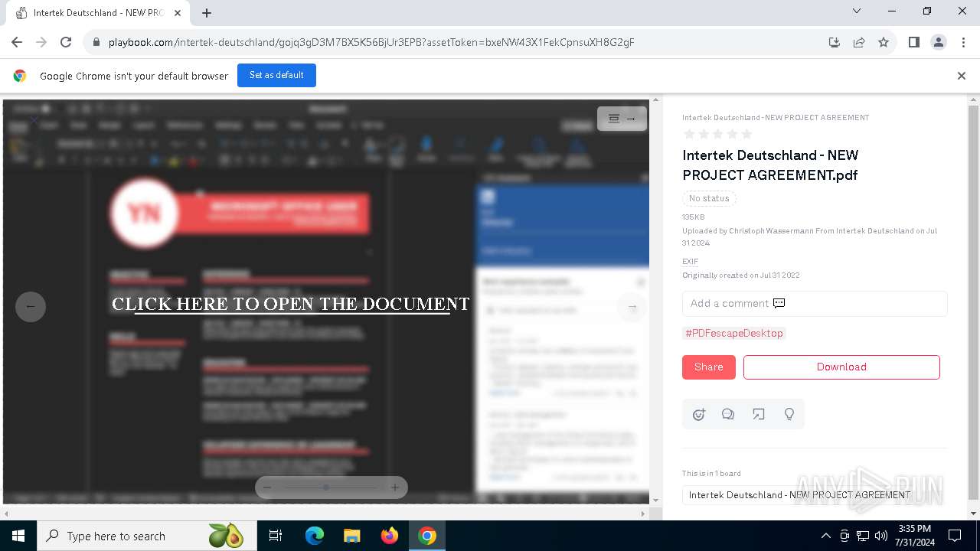
Task: Zoom out with the minus button
Action: tap(266, 487)
